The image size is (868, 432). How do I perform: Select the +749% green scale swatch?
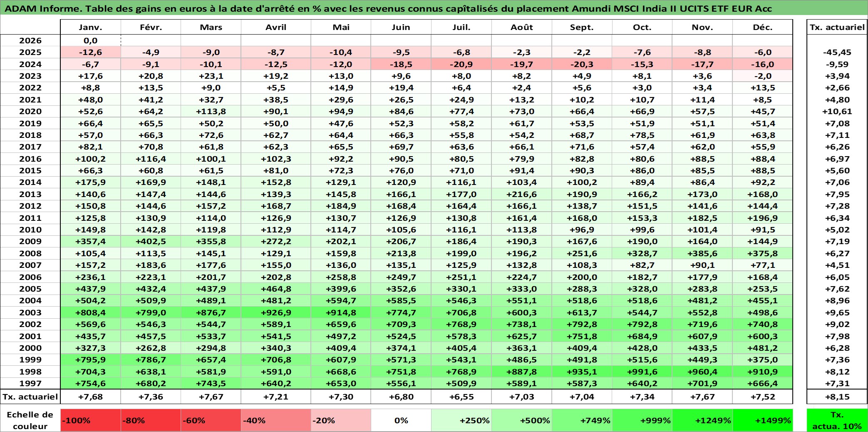[582, 420]
